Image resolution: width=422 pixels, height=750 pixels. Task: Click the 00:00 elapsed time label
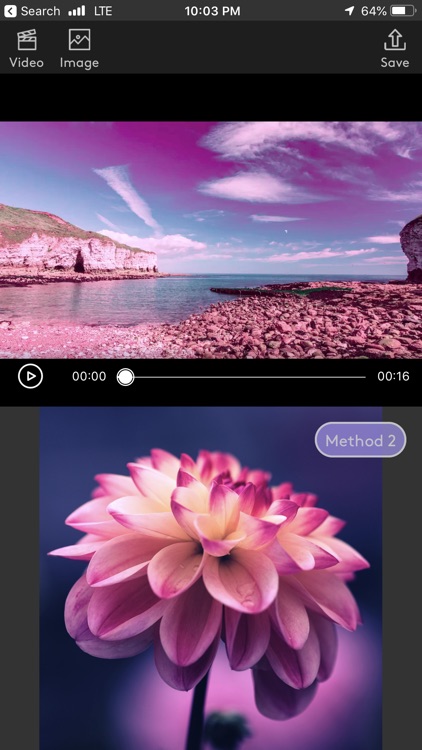[89, 376]
